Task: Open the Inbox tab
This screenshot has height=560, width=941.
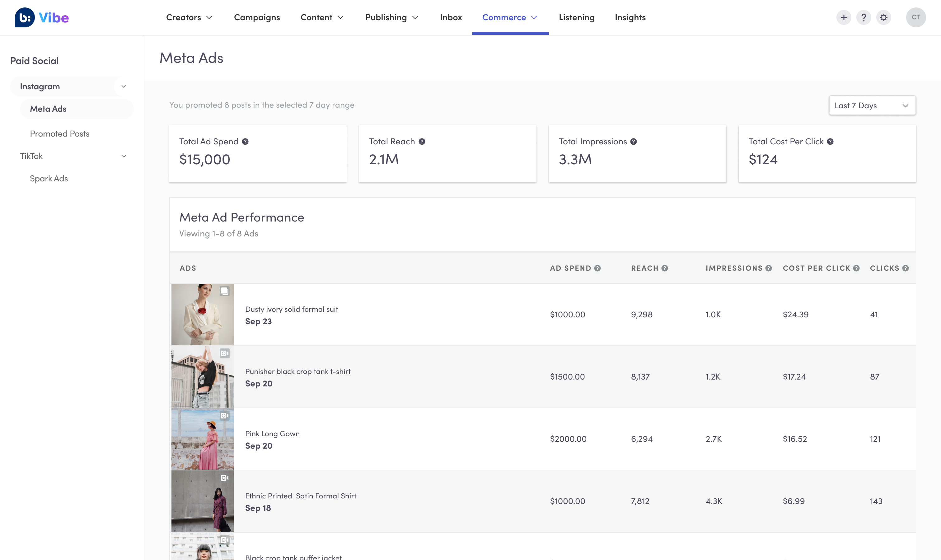Action: (x=451, y=17)
